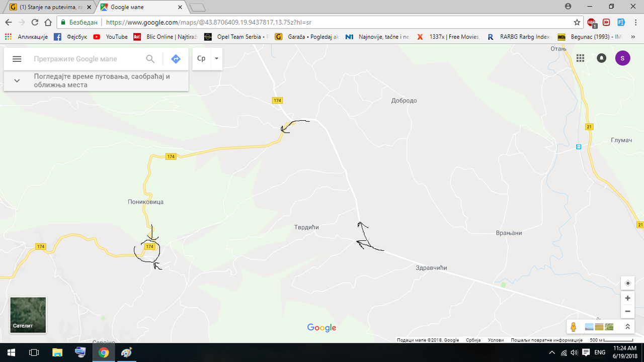Show my location on map
The image size is (644, 362).
627,283
